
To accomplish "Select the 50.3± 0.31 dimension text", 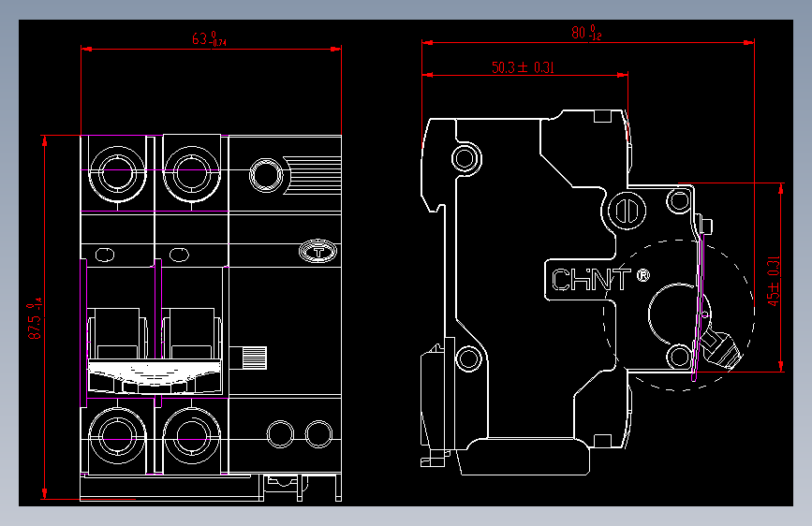I will (x=523, y=67).
